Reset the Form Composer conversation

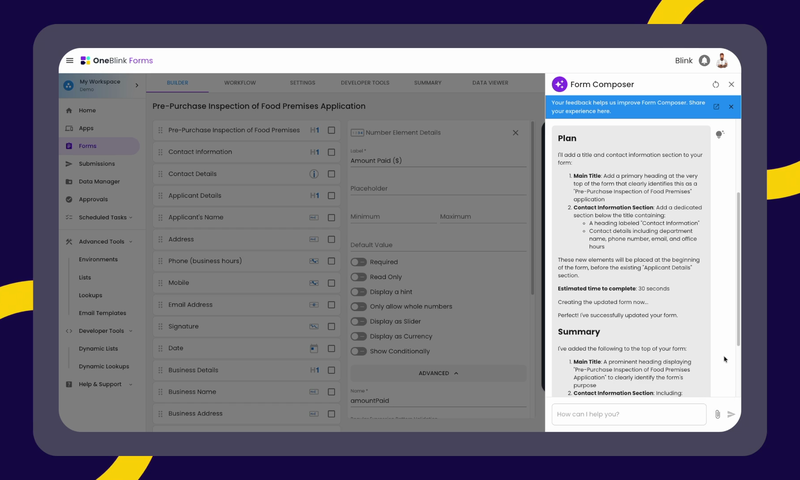click(x=715, y=84)
